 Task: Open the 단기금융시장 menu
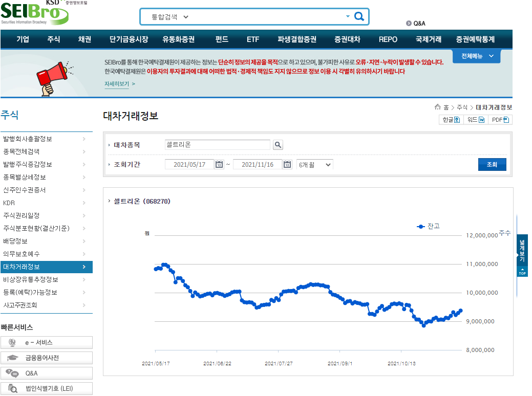click(x=129, y=39)
